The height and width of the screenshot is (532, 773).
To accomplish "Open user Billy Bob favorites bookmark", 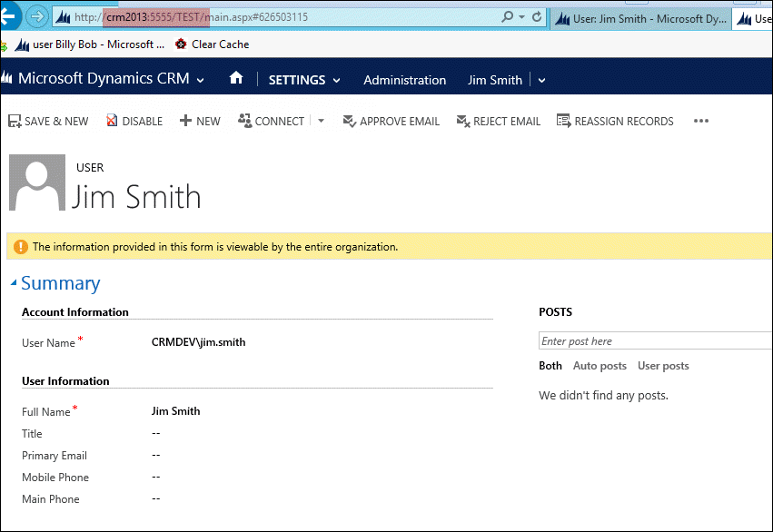I will [89, 44].
